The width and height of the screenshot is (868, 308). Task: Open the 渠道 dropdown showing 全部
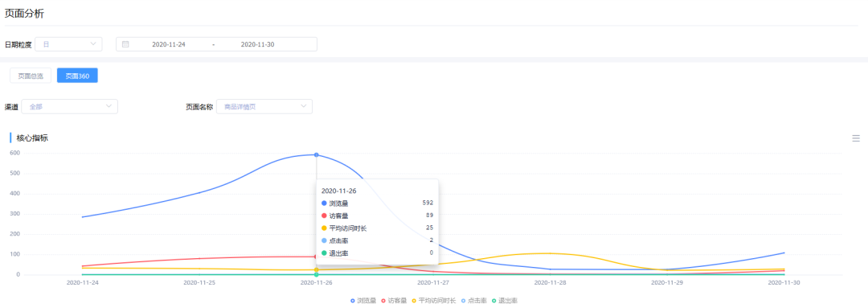[x=69, y=106]
